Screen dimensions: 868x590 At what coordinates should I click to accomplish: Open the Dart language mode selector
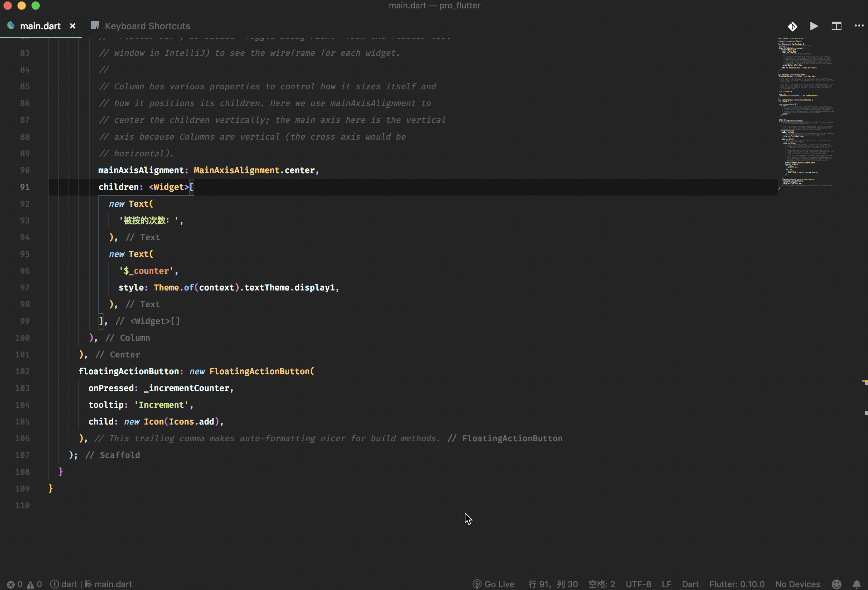[690, 584]
